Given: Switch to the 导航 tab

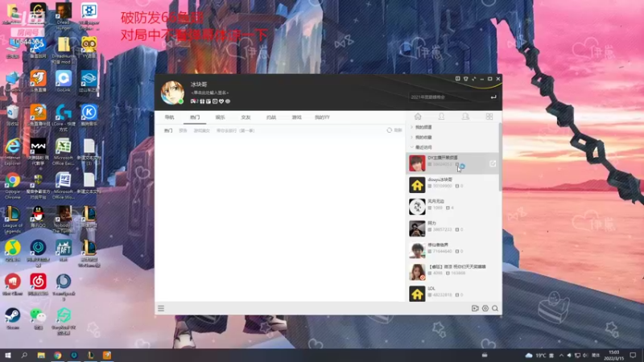Looking at the screenshot, I should [170, 117].
